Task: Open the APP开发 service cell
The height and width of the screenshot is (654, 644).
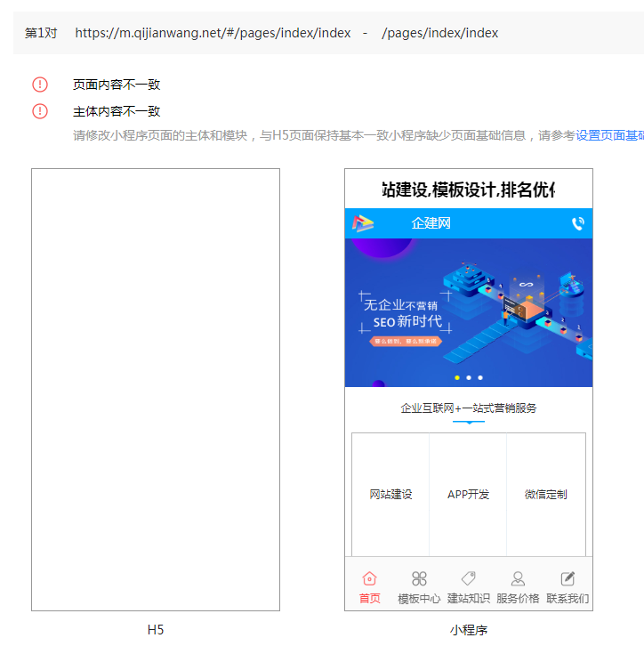Action: coord(468,495)
